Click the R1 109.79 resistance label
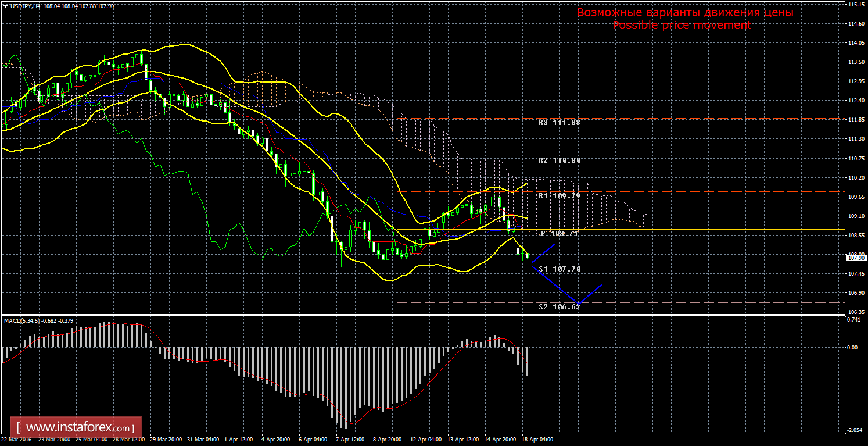 pyautogui.click(x=559, y=196)
